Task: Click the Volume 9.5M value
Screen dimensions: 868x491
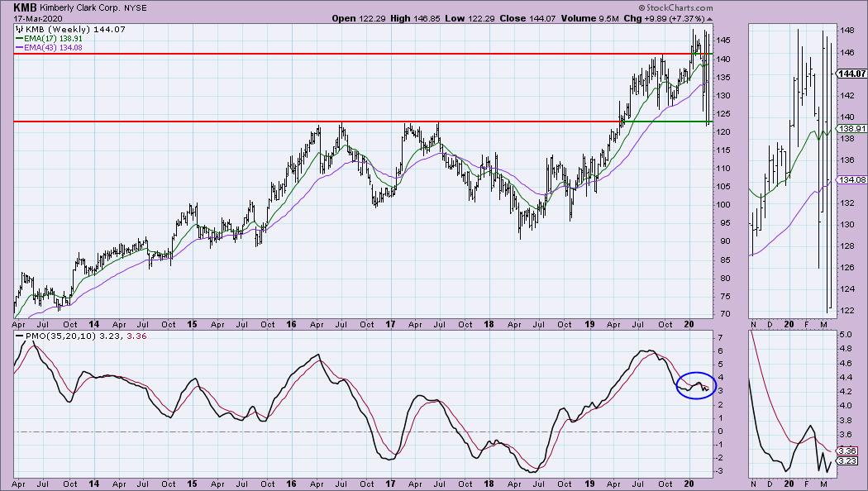Action: 589,18
